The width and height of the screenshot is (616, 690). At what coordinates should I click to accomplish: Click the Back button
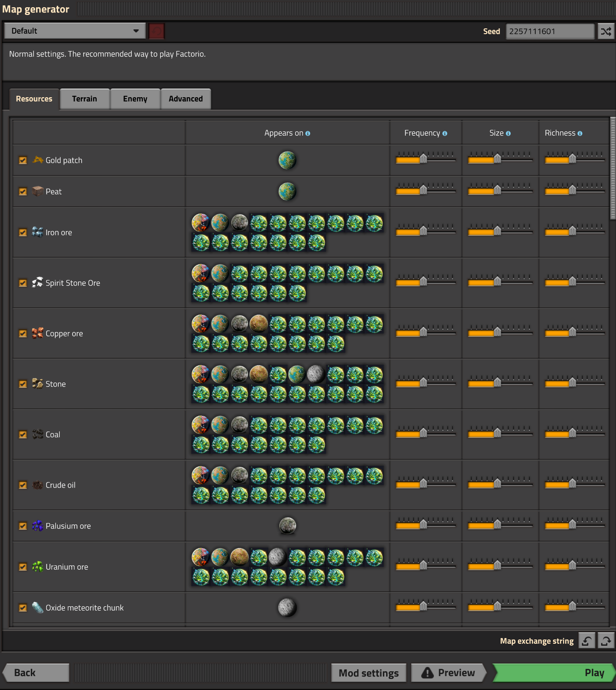[x=36, y=673]
